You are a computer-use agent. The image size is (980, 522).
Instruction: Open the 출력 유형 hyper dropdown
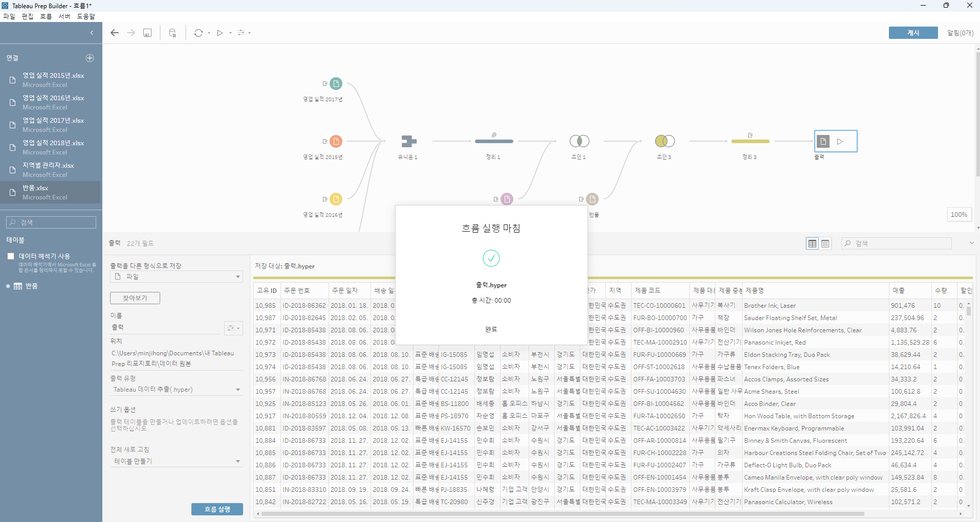tap(177, 390)
